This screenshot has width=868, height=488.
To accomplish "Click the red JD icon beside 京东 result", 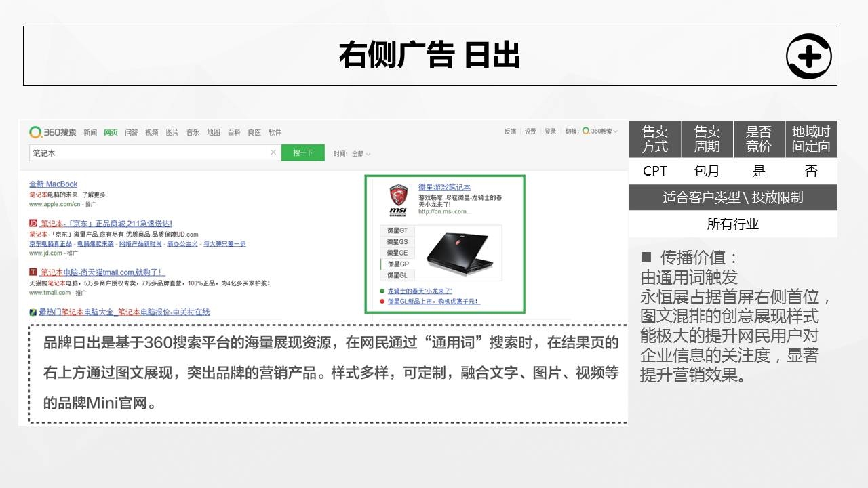I will click(x=33, y=223).
